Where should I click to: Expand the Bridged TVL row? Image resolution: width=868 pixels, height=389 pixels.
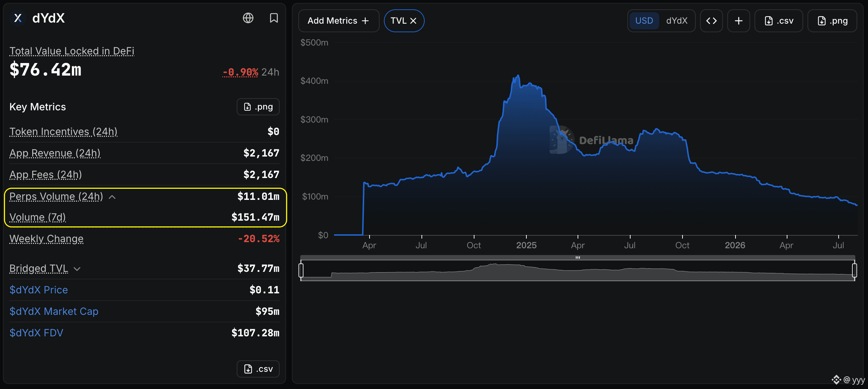(x=77, y=269)
